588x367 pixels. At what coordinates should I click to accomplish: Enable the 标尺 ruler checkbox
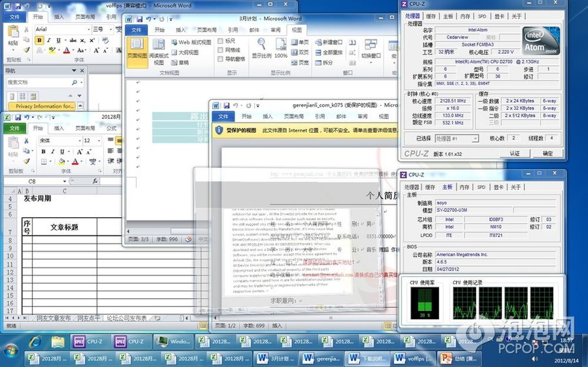coord(220,41)
